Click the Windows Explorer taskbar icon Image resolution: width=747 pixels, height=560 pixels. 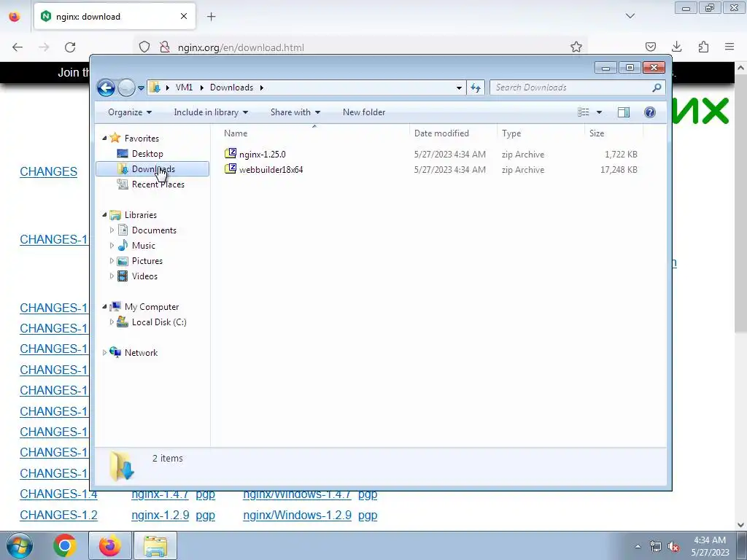155,545
